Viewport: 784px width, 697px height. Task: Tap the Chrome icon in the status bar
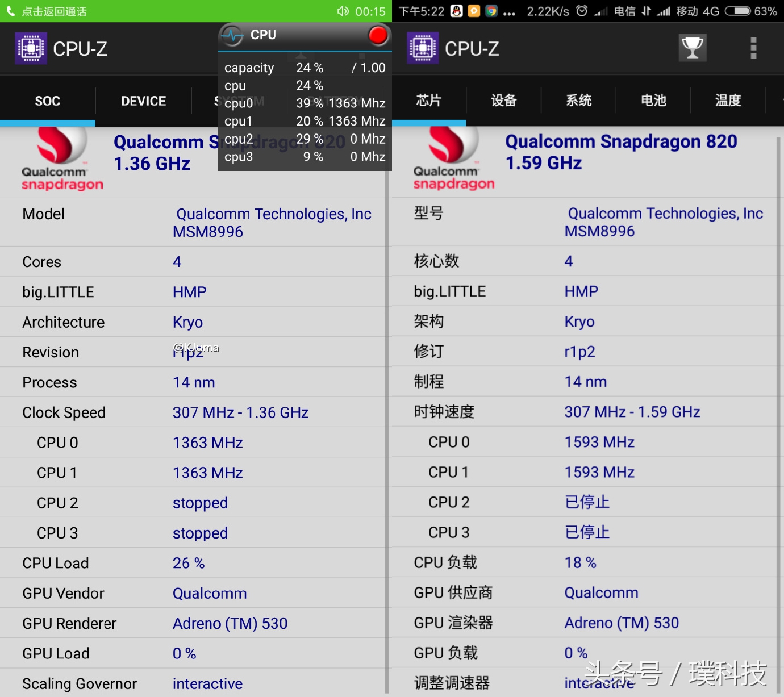click(x=491, y=11)
